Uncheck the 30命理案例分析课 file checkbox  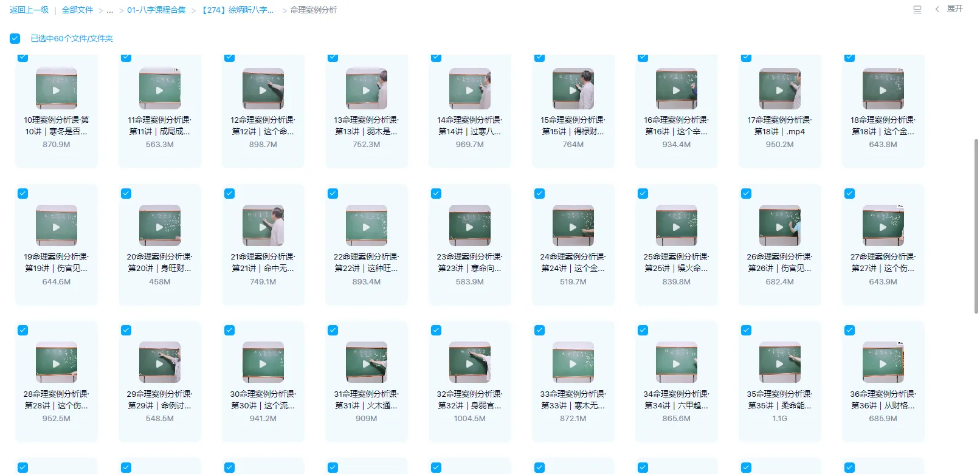click(229, 330)
